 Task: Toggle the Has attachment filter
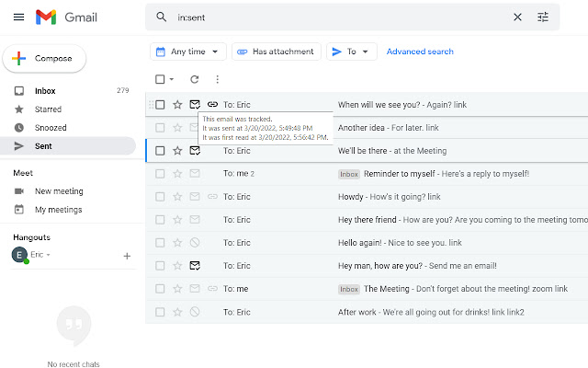[277, 52]
